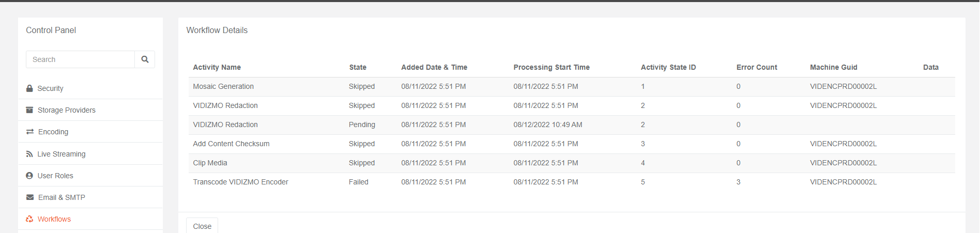Image resolution: width=980 pixels, height=233 pixels.
Task: Click the Error Count column header
Action: (757, 67)
